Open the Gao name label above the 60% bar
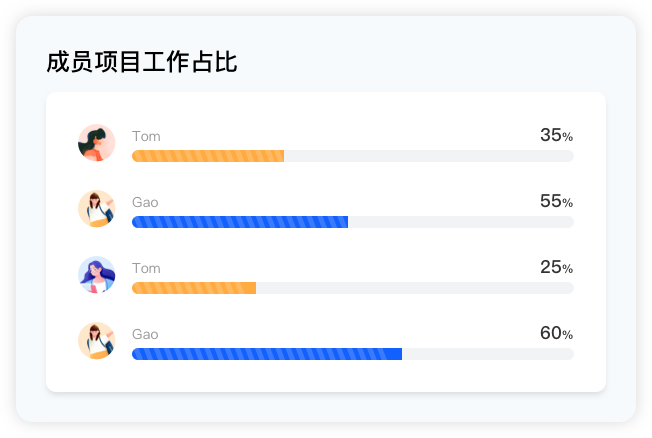Screen dimensions: 652x438 (x=145, y=334)
